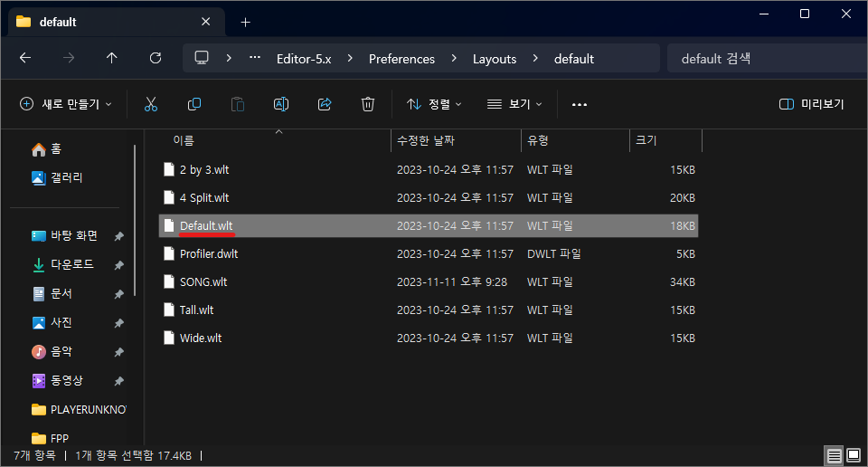This screenshot has width=868, height=467.
Task: Toggle the 미리보기 preview pane
Action: click(812, 104)
